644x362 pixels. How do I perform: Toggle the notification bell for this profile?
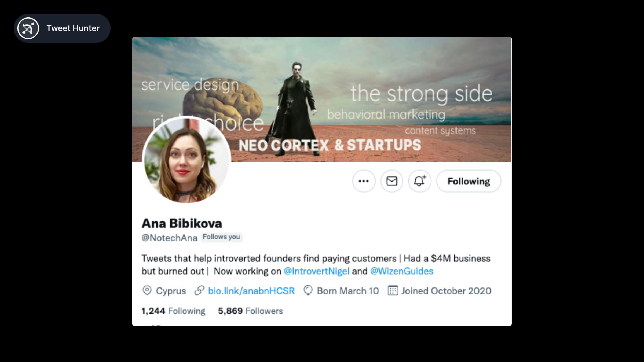[x=419, y=181]
